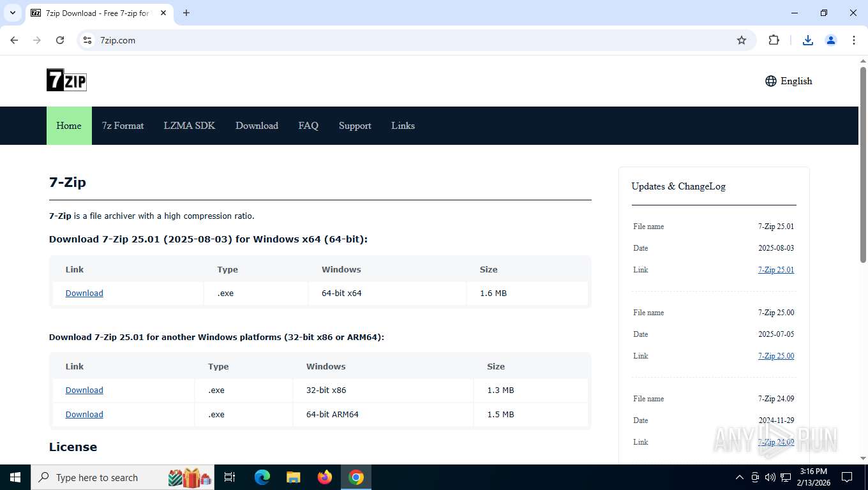Viewport: 868px width, 490px height.
Task: Open the English language selector
Action: point(789,81)
